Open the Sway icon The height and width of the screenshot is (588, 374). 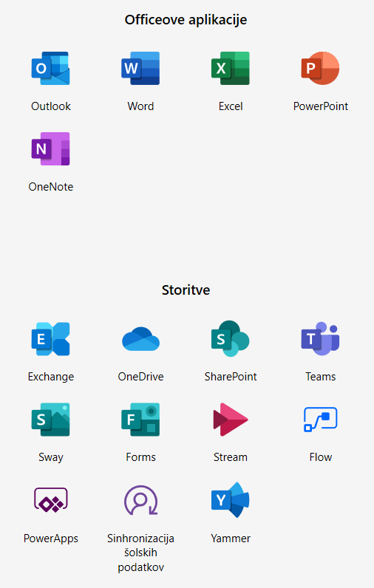click(x=51, y=420)
